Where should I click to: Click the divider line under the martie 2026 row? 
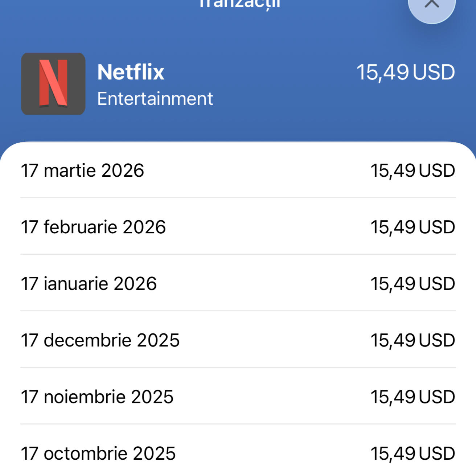pyautogui.click(x=238, y=198)
